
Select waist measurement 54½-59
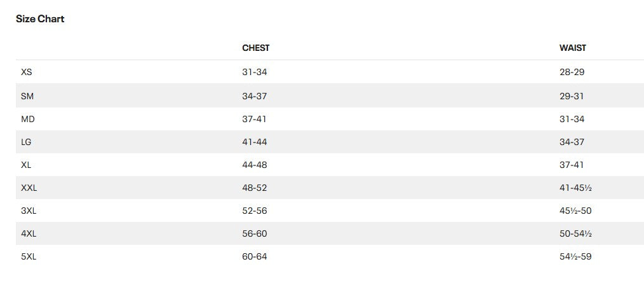pyautogui.click(x=575, y=256)
